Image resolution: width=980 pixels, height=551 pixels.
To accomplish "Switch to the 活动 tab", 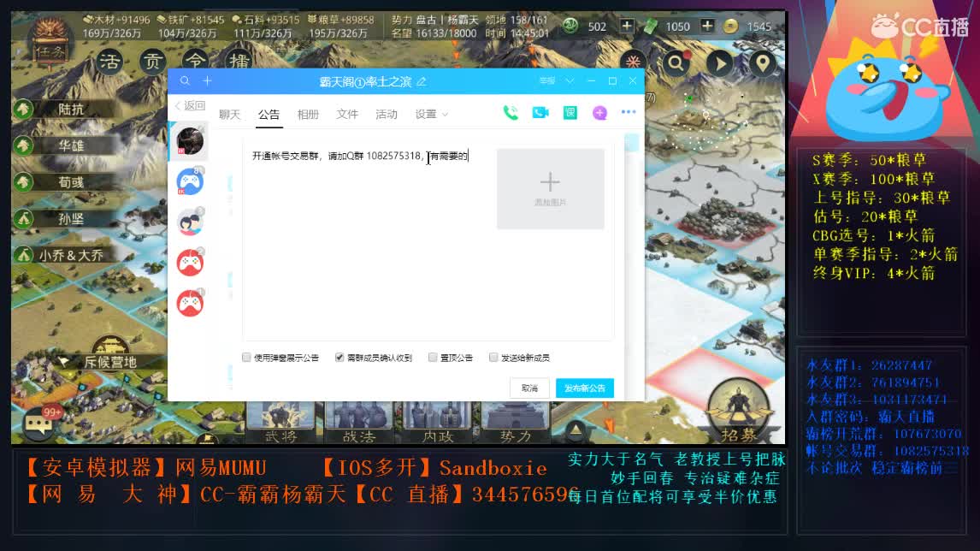I will pos(387,115).
